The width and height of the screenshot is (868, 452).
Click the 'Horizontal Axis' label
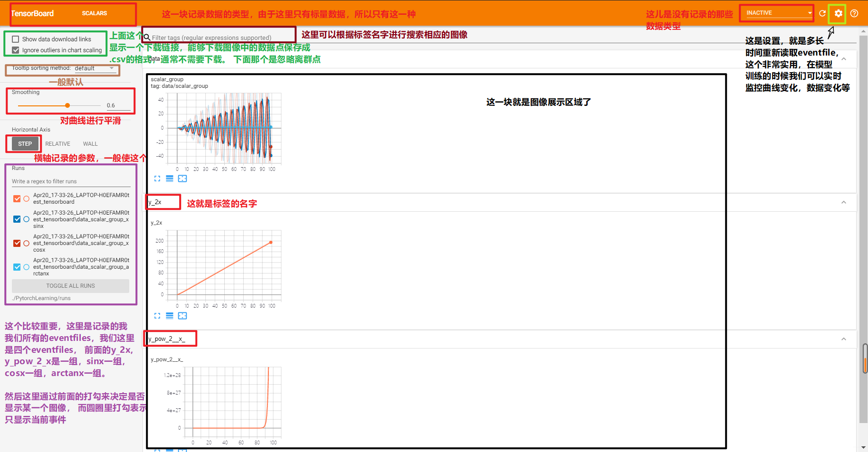point(31,130)
